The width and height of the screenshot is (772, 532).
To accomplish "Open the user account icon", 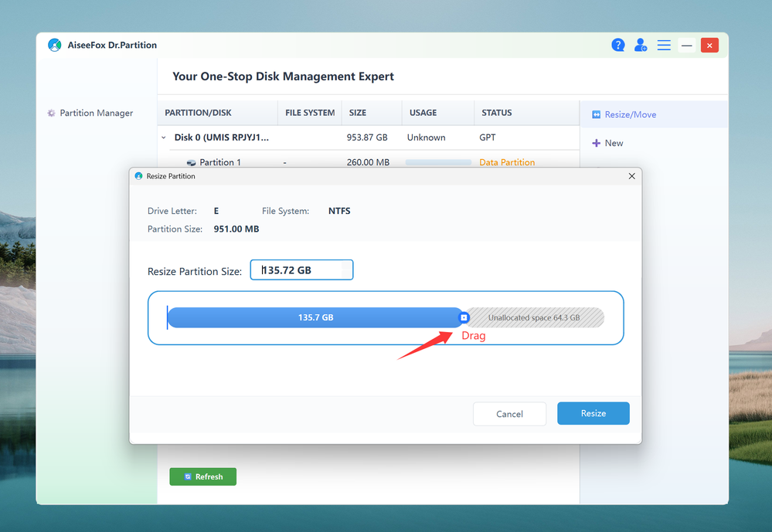I will coord(641,46).
